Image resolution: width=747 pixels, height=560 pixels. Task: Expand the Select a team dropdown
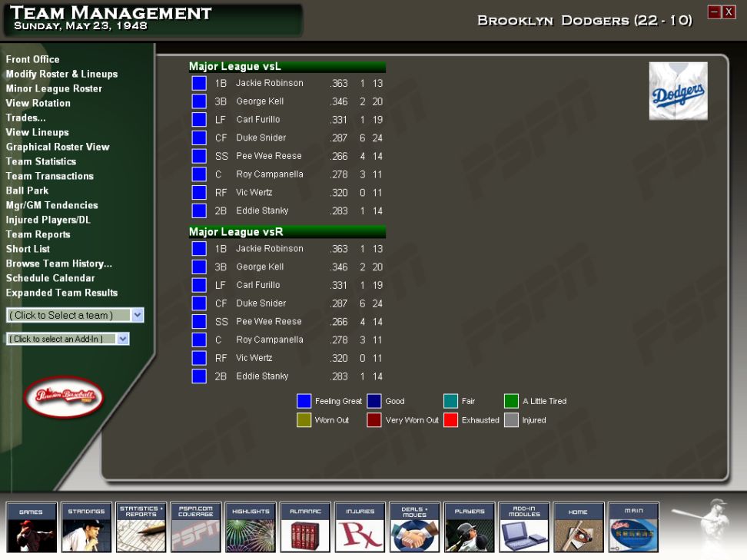[x=138, y=315]
